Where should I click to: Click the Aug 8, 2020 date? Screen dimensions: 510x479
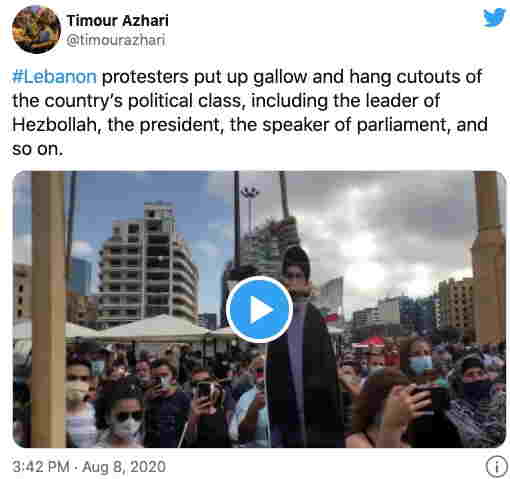pyautogui.click(x=124, y=467)
